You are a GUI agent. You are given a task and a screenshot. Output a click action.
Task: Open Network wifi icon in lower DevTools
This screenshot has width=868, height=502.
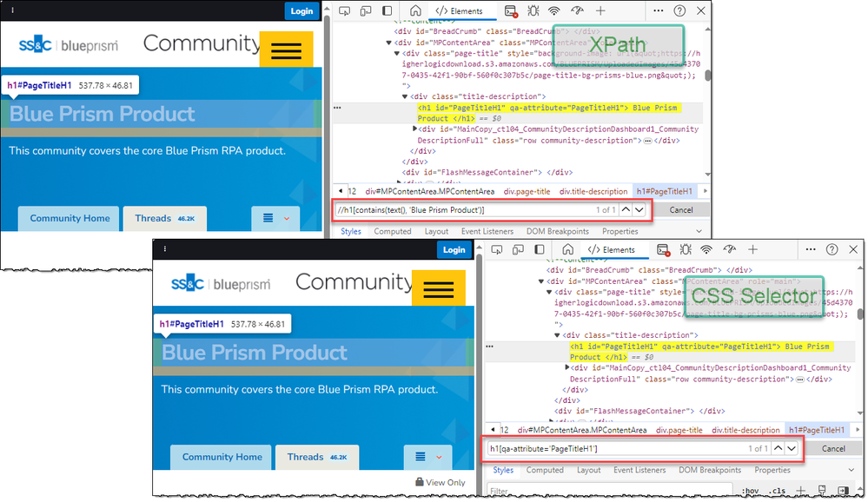tap(706, 249)
